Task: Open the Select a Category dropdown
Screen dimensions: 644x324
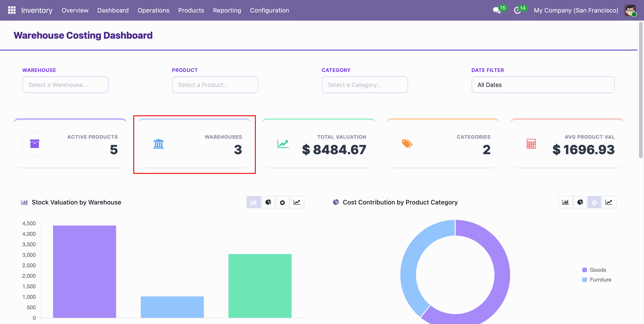Action: (x=365, y=85)
